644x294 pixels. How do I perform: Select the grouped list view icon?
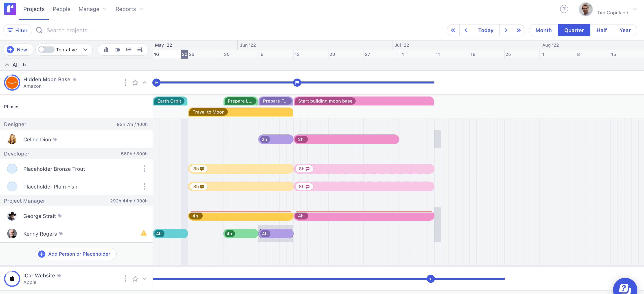pos(129,50)
